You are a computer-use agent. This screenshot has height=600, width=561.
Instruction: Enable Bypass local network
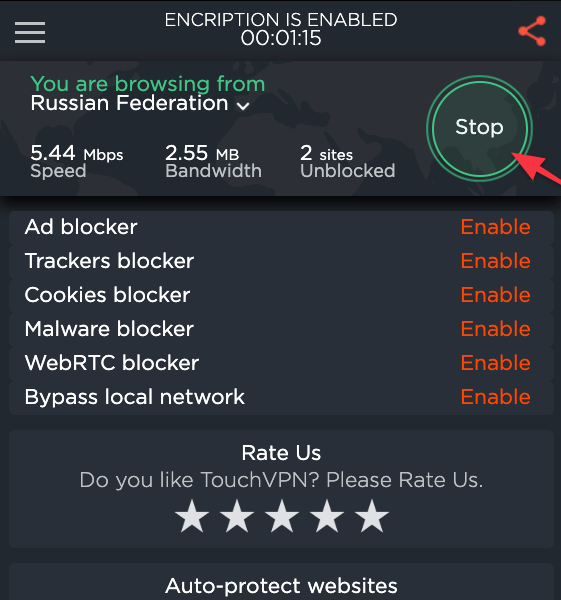coord(496,397)
